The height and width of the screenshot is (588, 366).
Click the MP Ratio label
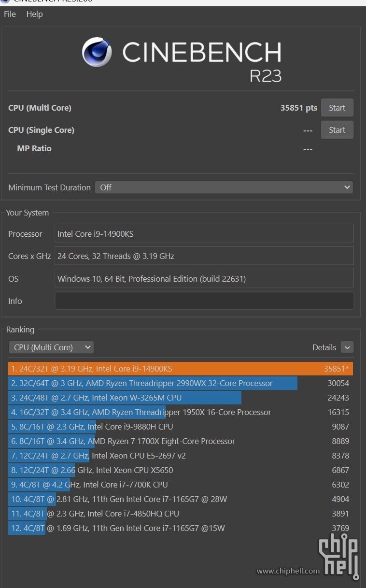(x=34, y=148)
